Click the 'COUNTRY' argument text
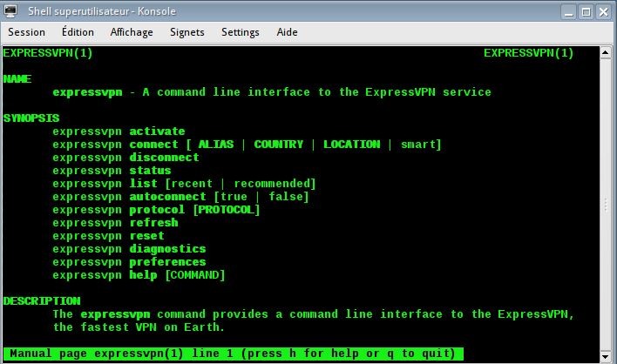 (x=279, y=145)
